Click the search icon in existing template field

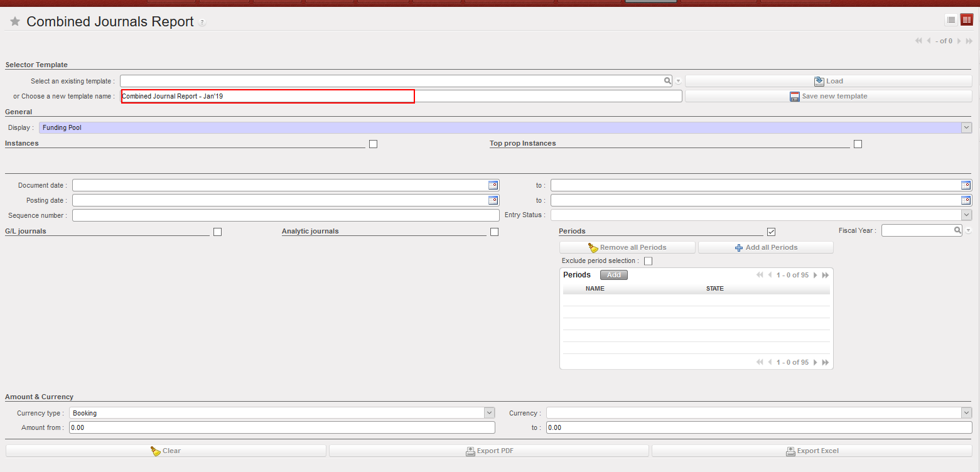click(667, 81)
